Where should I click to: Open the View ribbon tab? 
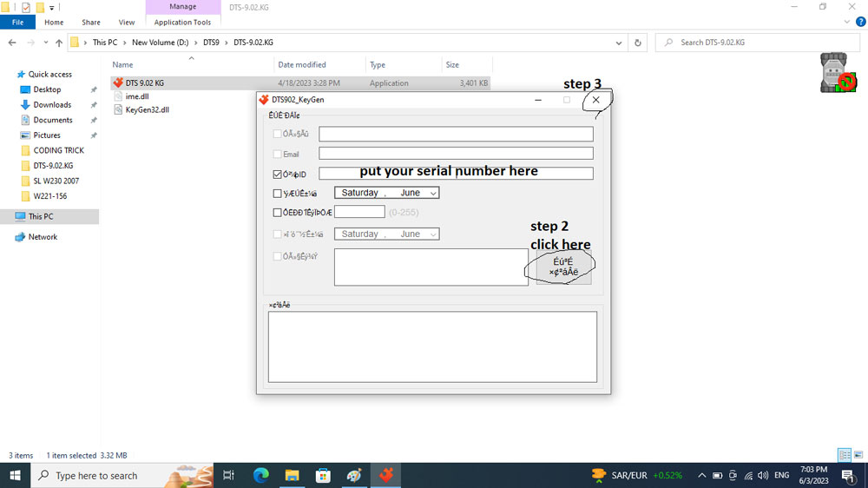point(127,23)
